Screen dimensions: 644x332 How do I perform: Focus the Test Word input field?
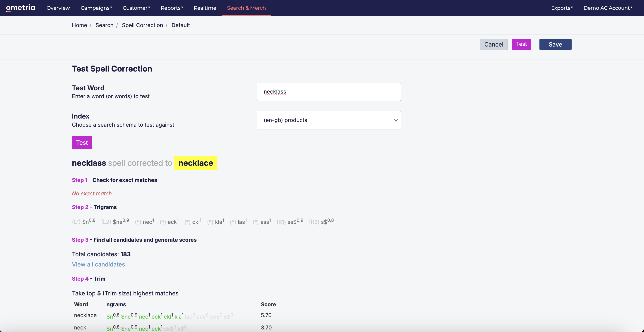click(329, 92)
